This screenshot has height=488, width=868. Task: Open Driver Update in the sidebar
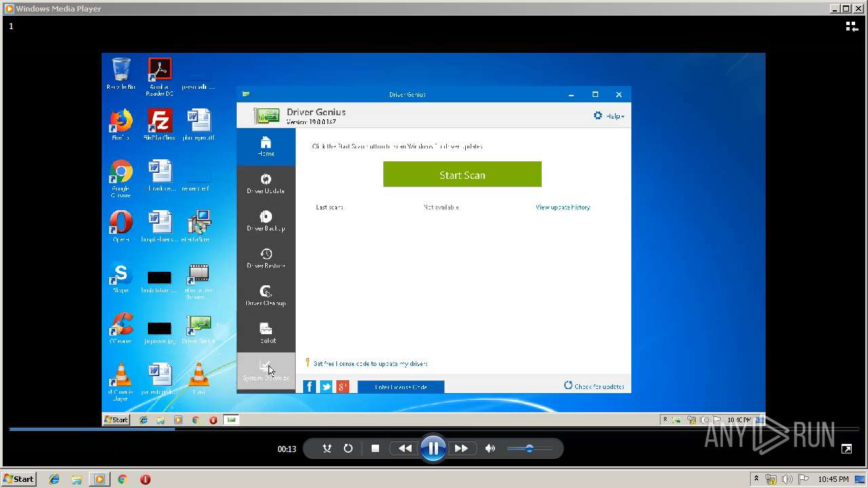point(266,184)
